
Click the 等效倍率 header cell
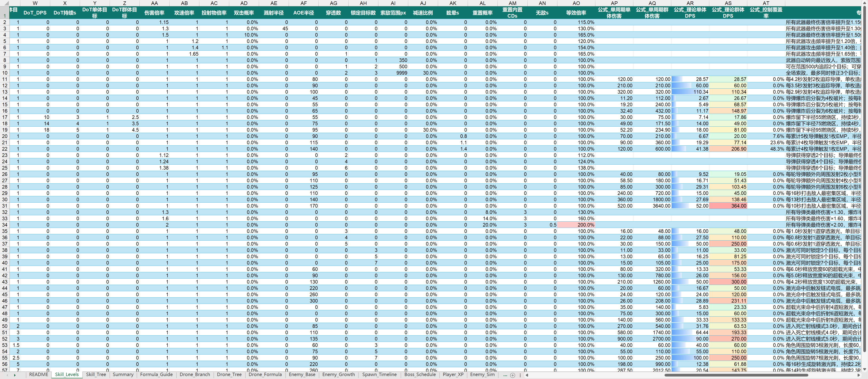click(x=576, y=13)
